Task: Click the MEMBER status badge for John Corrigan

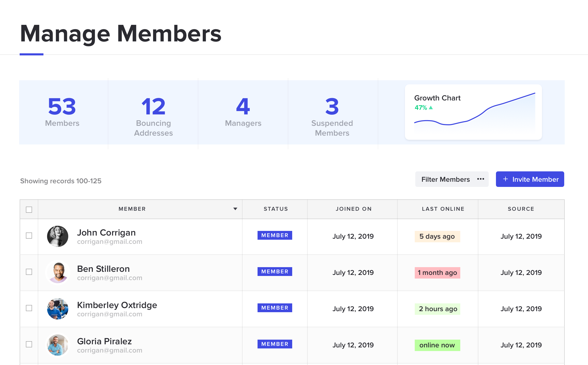Action: [x=275, y=235]
